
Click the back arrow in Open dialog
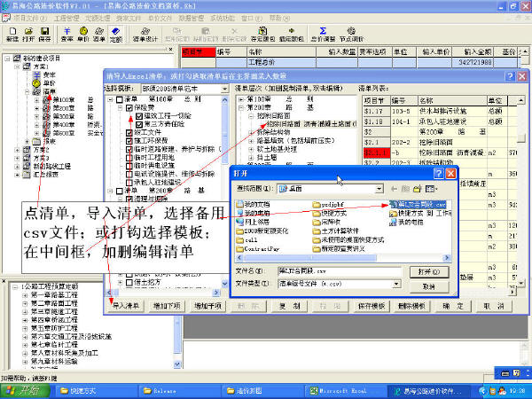(x=394, y=189)
